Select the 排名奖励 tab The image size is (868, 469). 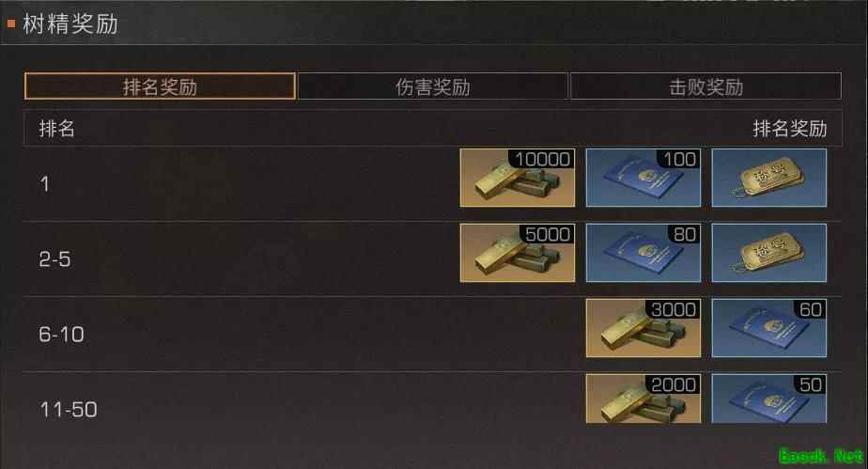[x=160, y=86]
